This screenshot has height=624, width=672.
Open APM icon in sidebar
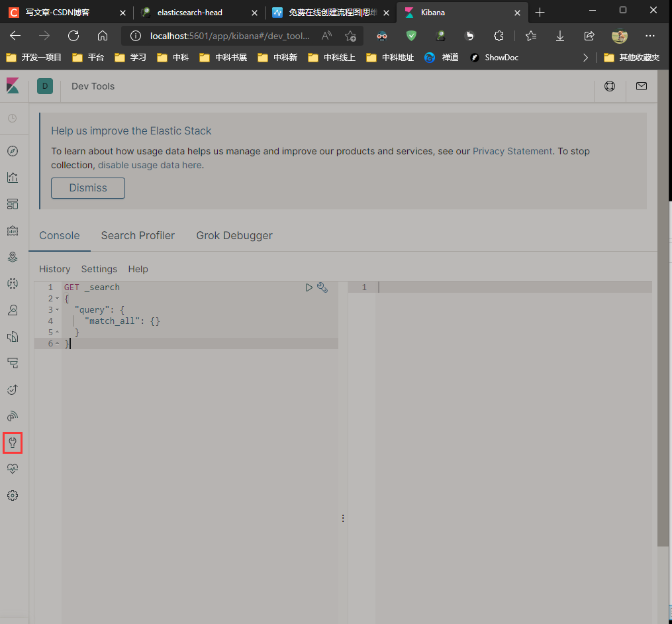(x=13, y=363)
